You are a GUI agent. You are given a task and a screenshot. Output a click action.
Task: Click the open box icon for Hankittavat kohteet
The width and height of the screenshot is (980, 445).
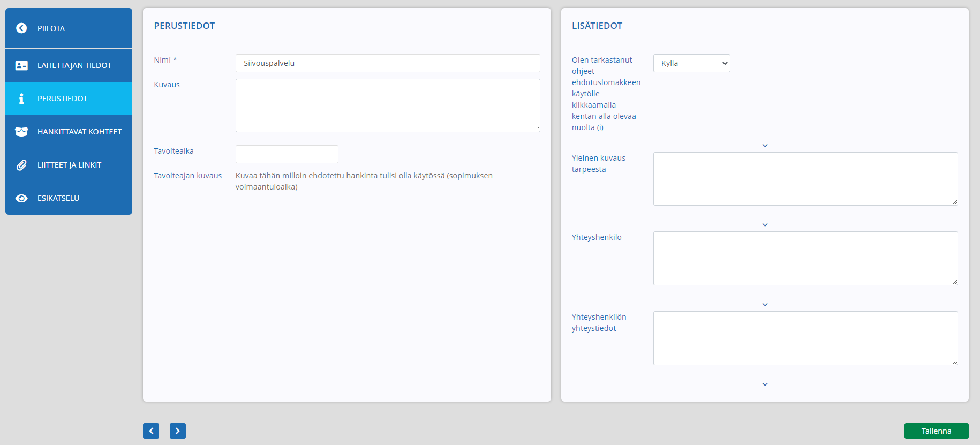[x=21, y=132]
